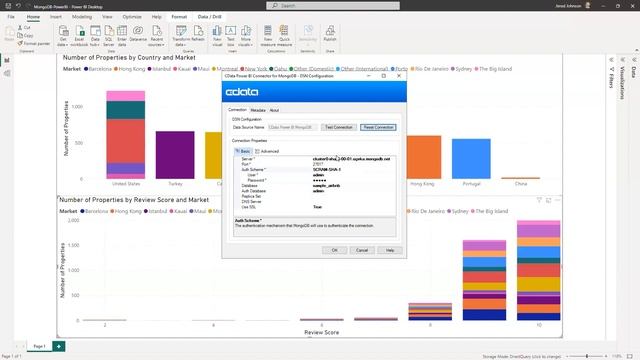This screenshot has height=360, width=640.
Task: Click Format painter in ribbon
Action: click(33, 43)
